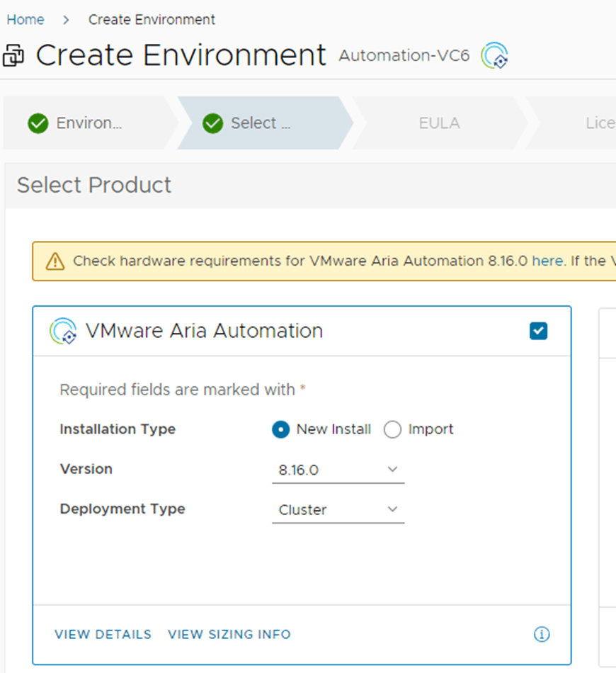This screenshot has width=616, height=673.
Task: Click VIEW SIZING INFO
Action: 229,634
